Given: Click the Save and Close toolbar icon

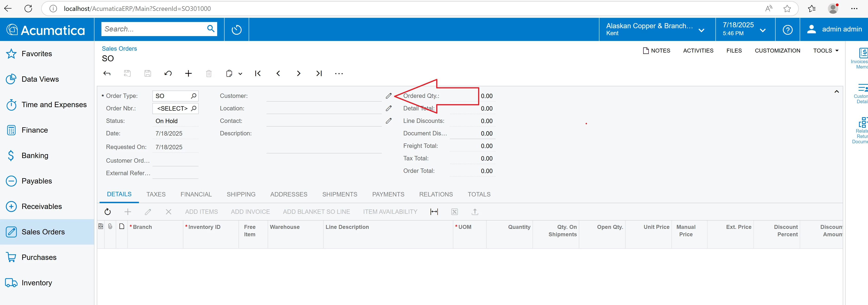Looking at the screenshot, I should coord(127,73).
